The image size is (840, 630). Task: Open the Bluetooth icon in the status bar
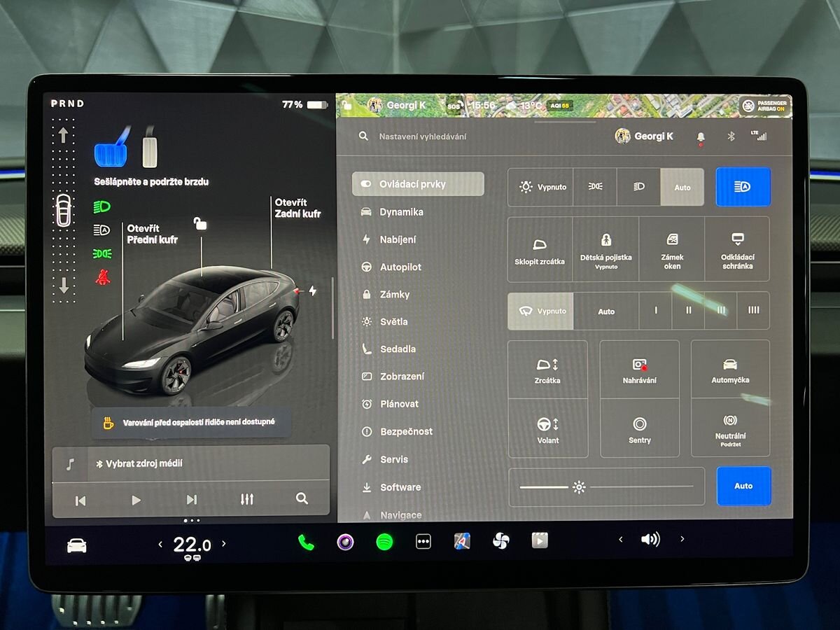coord(731,136)
